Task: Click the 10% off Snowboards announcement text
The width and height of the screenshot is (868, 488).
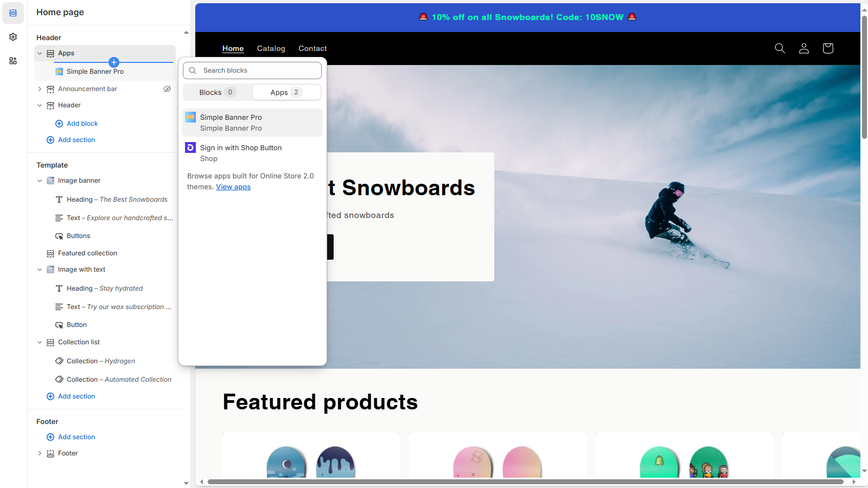Action: 527,17
